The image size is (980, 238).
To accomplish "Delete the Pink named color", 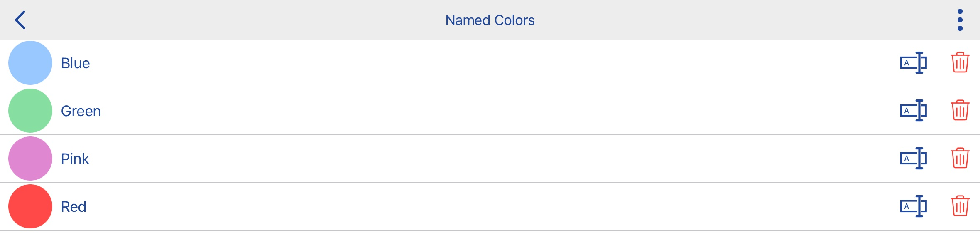I will [x=960, y=158].
